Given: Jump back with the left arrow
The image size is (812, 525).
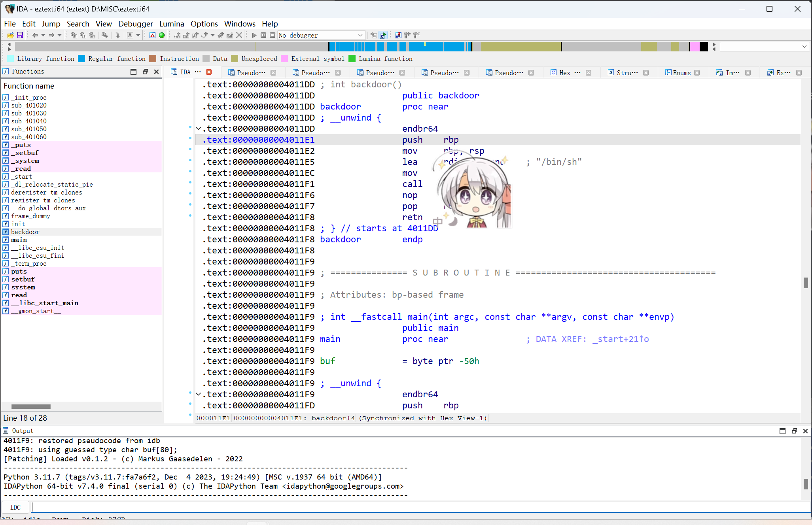Looking at the screenshot, I should pos(35,35).
